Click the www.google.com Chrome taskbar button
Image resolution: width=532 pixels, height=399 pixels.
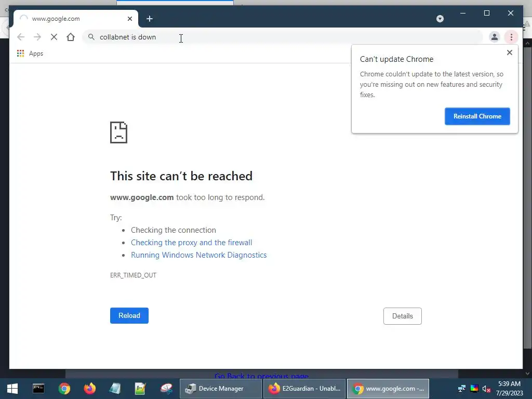coord(388,389)
